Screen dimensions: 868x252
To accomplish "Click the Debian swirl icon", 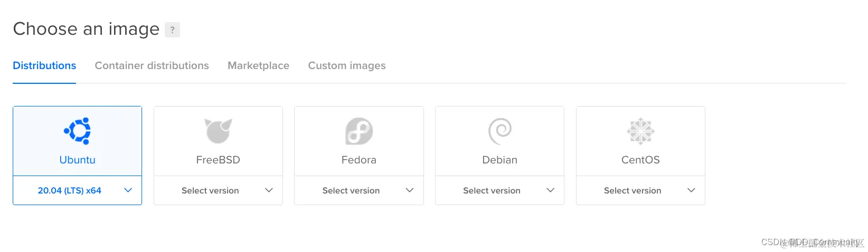I will tap(500, 131).
